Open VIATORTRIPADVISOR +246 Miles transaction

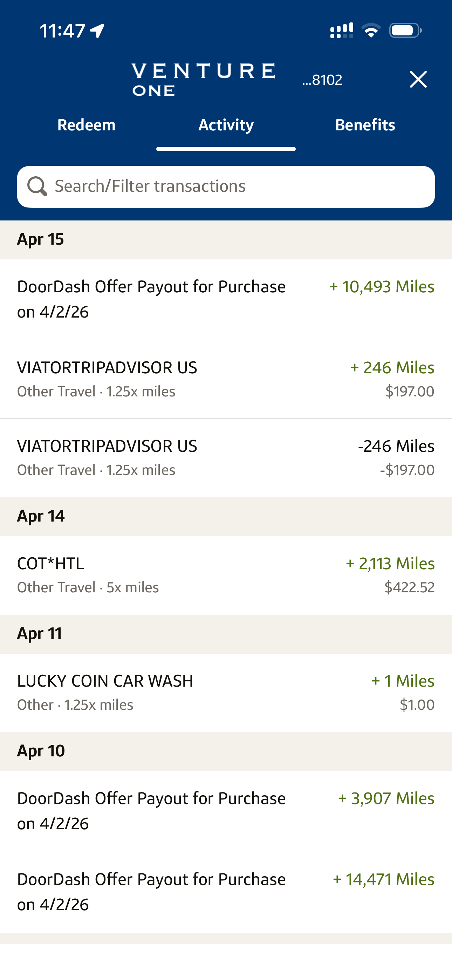tap(226, 379)
